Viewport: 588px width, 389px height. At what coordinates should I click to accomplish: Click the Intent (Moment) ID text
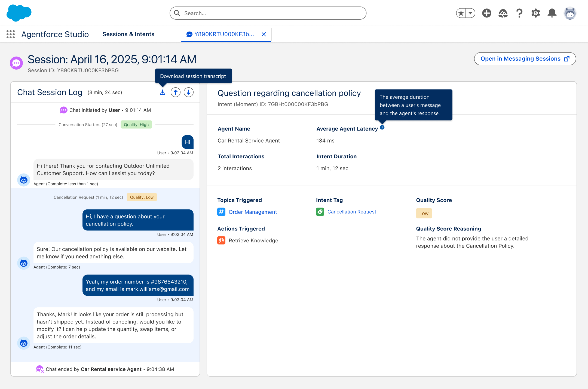pos(273,104)
